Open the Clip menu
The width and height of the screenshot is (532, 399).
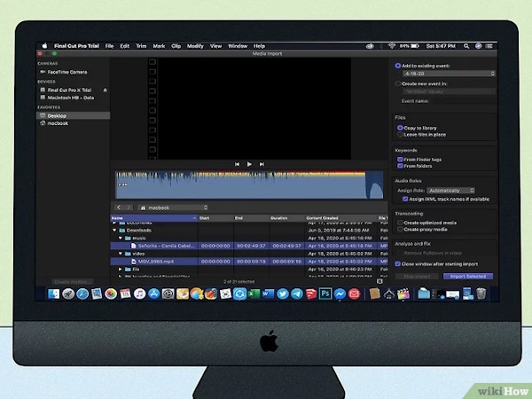[x=176, y=45]
